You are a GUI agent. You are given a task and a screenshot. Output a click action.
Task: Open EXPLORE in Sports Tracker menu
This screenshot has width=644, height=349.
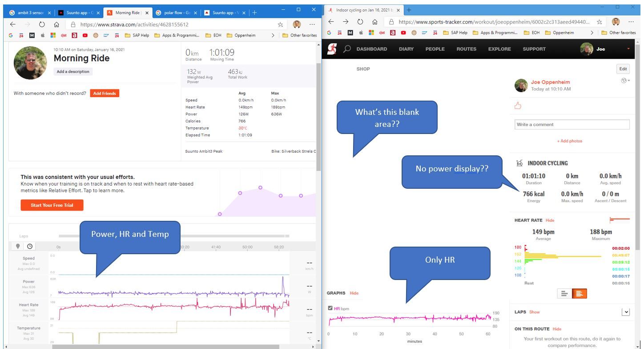[x=499, y=49]
